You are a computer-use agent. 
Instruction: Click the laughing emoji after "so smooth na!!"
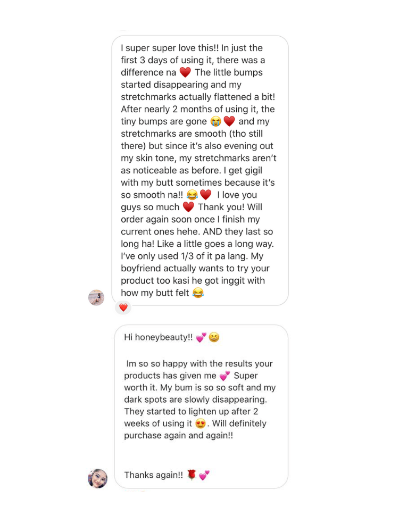tap(193, 195)
